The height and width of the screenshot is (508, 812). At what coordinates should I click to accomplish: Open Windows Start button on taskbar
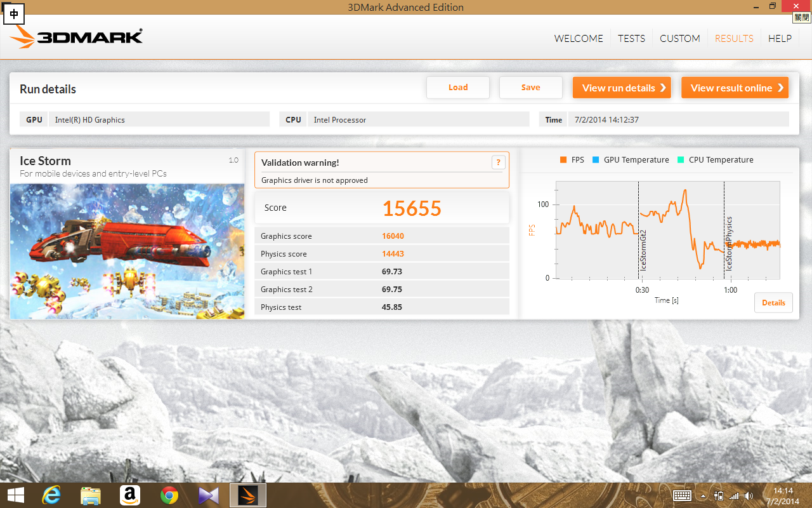coord(15,495)
